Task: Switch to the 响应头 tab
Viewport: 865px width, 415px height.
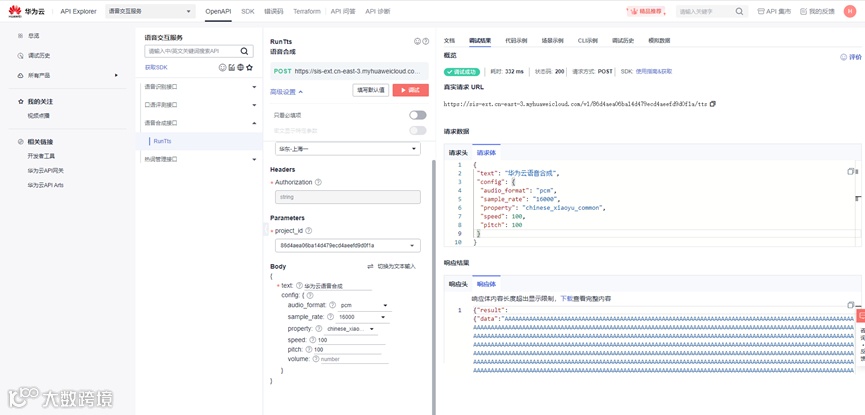Action: click(x=458, y=284)
